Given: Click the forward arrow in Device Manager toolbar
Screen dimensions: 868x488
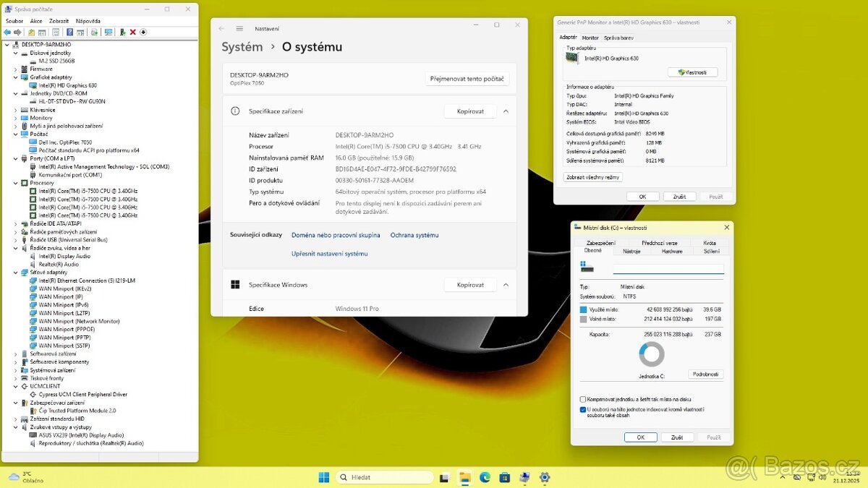Looking at the screenshot, I should coord(17,32).
